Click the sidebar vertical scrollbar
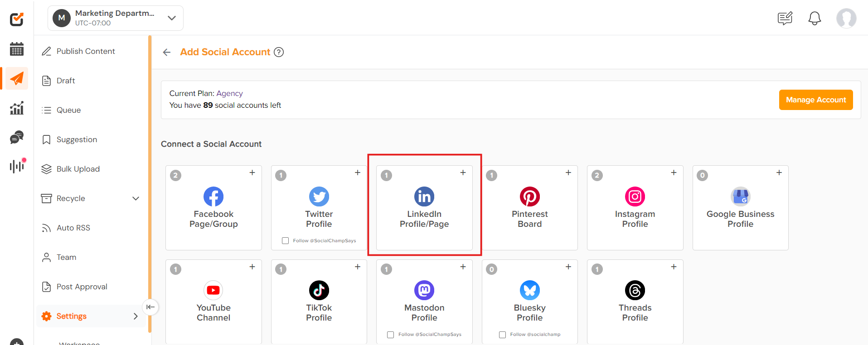 pyautogui.click(x=150, y=183)
